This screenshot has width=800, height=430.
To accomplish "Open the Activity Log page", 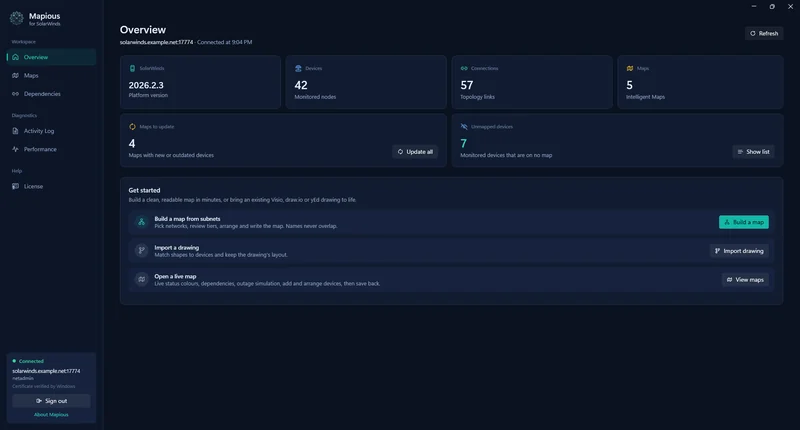I will point(51,131).
